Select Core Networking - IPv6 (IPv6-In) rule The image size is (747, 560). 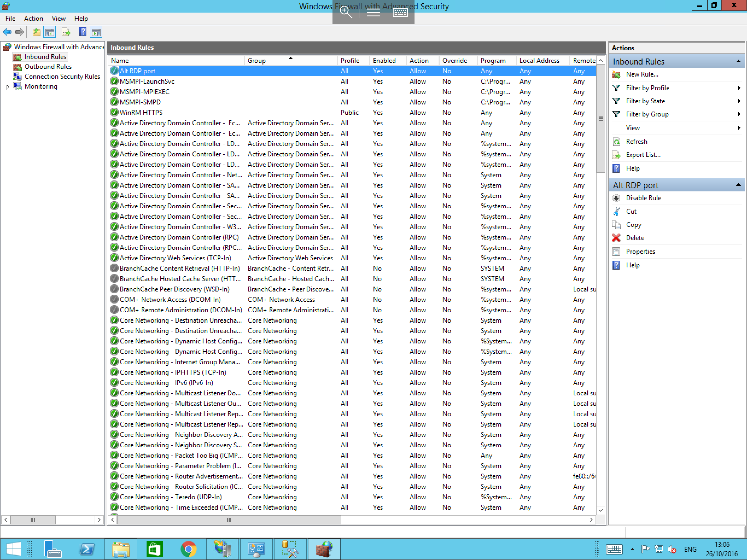click(x=352, y=383)
